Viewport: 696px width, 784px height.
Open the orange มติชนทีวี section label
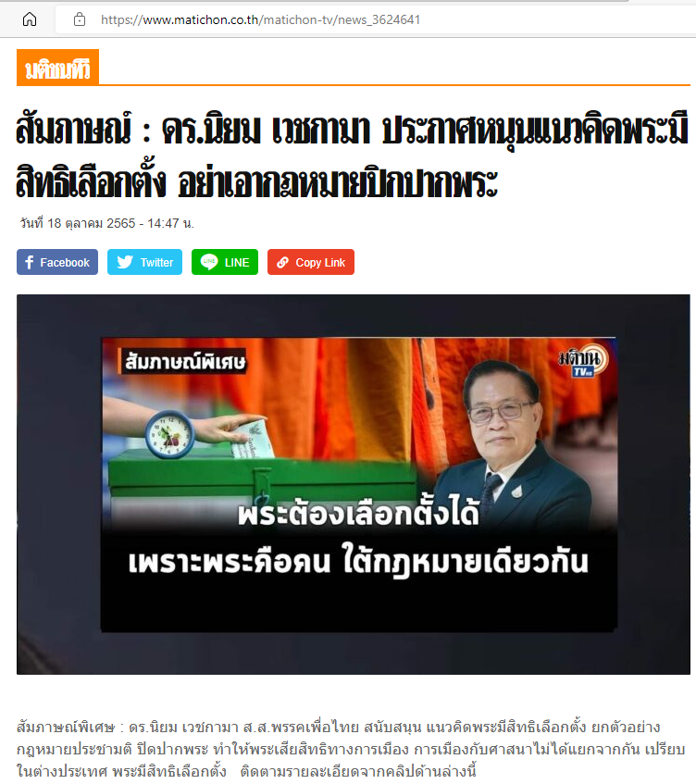pyautogui.click(x=57, y=67)
